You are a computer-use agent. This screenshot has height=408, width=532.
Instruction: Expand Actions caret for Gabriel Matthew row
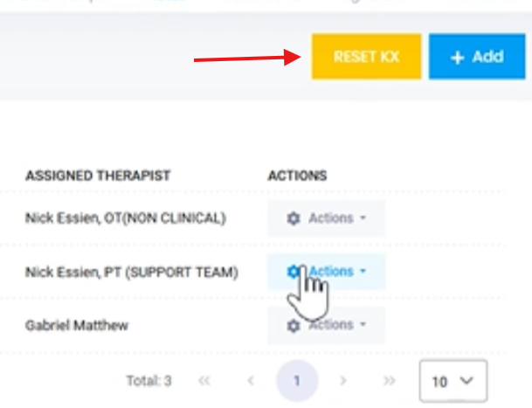coord(363,325)
